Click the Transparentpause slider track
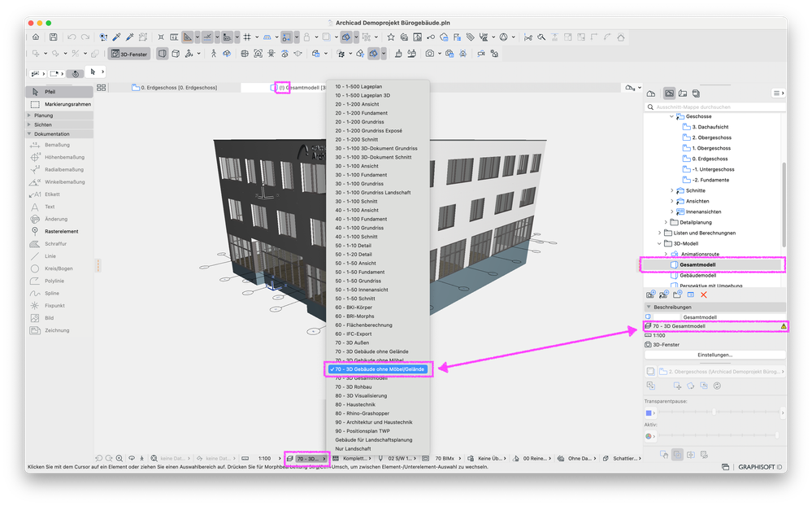 point(719,412)
